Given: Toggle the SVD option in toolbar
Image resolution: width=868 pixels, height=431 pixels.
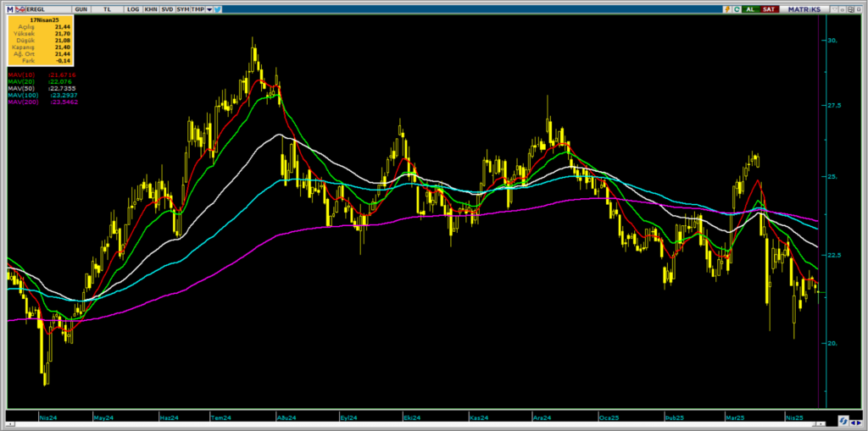Looking at the screenshot, I should [x=166, y=8].
